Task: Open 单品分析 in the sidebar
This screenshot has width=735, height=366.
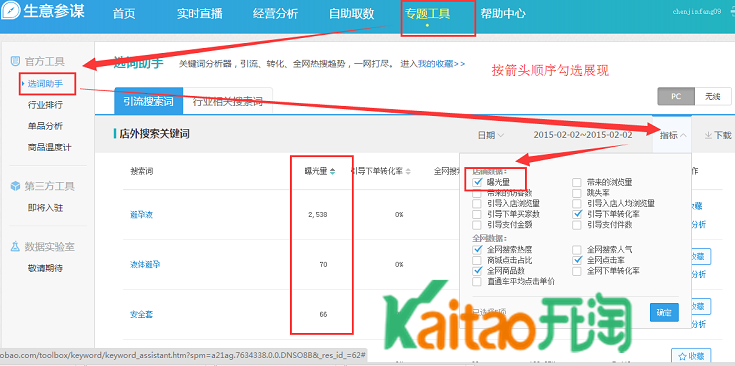Action: (x=45, y=126)
